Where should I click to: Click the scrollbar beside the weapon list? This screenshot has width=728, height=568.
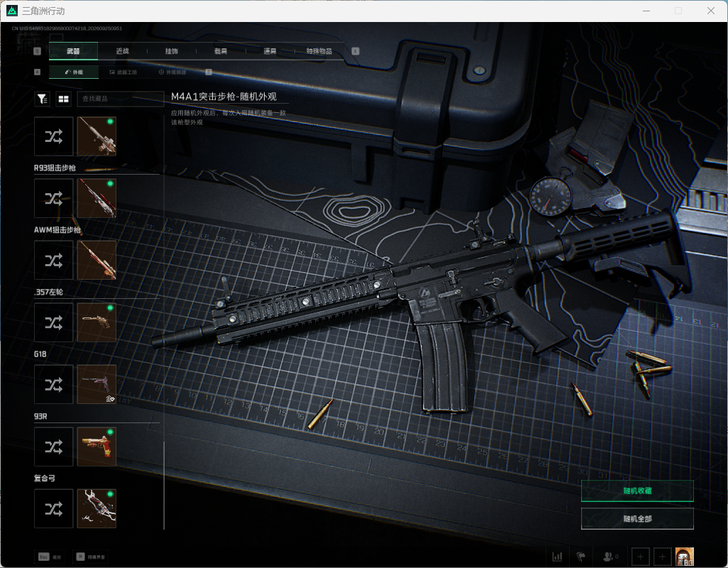pos(164,486)
